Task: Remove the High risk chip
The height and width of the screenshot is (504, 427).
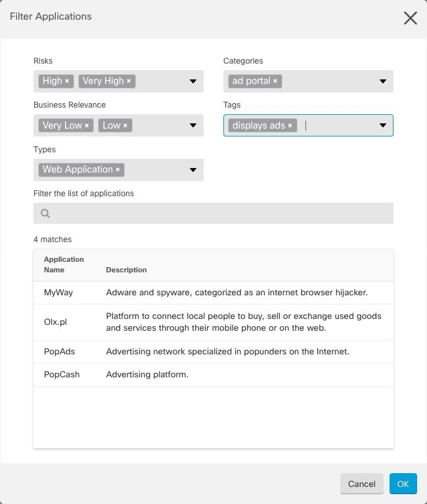Action: pyautogui.click(x=67, y=81)
